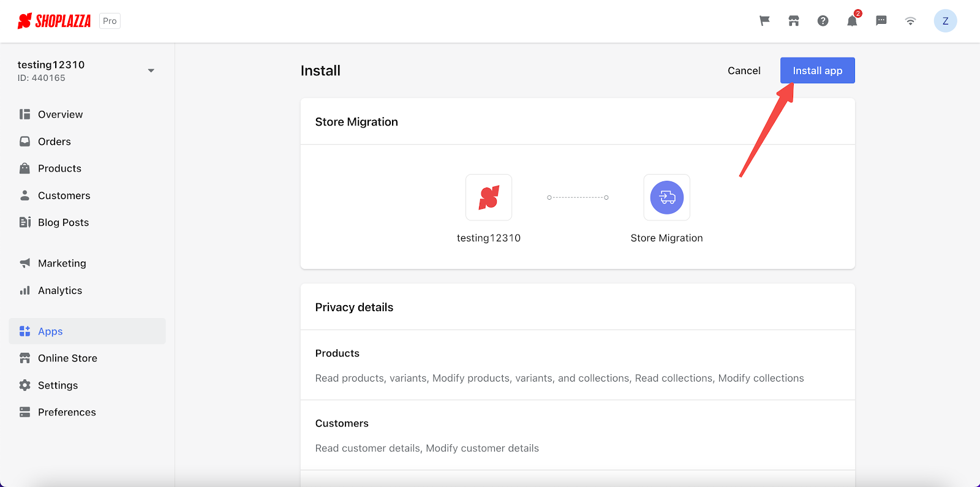Click the Settings gear icon
This screenshot has height=487, width=980.
[x=24, y=385]
